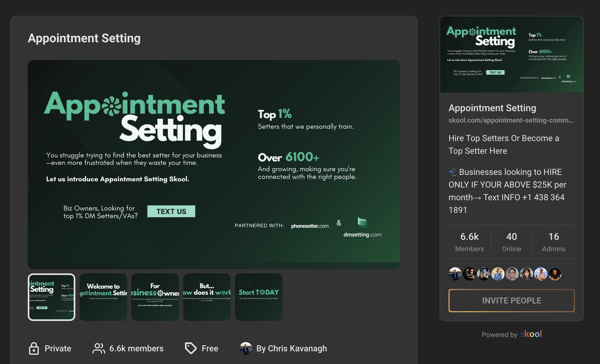Open avatar with two faces on black
This screenshot has height=364, width=600.
pos(469,274)
